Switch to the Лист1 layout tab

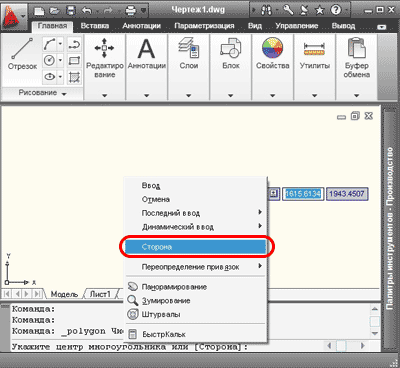(100, 294)
